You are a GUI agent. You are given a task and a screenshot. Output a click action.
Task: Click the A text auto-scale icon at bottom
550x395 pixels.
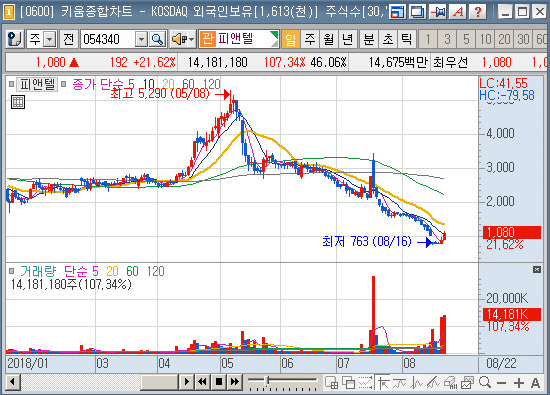coord(535,383)
